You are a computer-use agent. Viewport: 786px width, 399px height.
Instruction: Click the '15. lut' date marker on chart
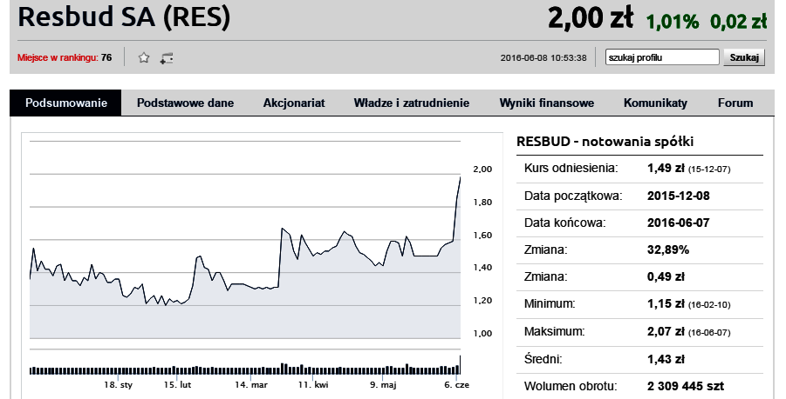(177, 385)
